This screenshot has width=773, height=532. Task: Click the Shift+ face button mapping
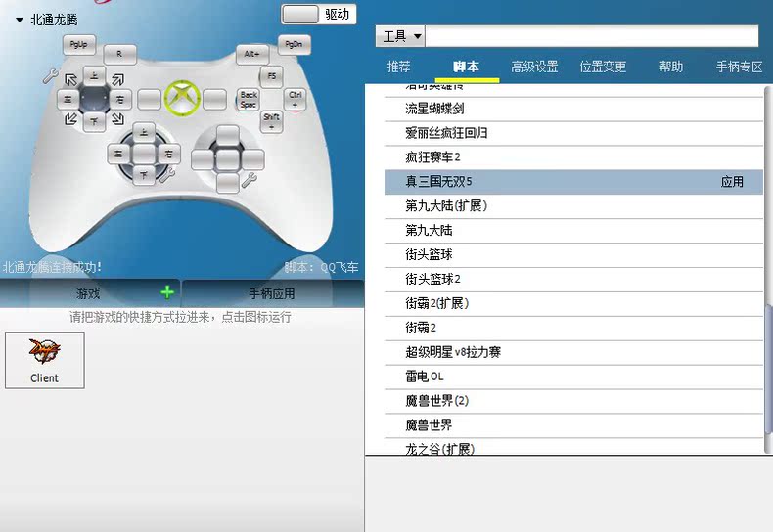click(271, 121)
